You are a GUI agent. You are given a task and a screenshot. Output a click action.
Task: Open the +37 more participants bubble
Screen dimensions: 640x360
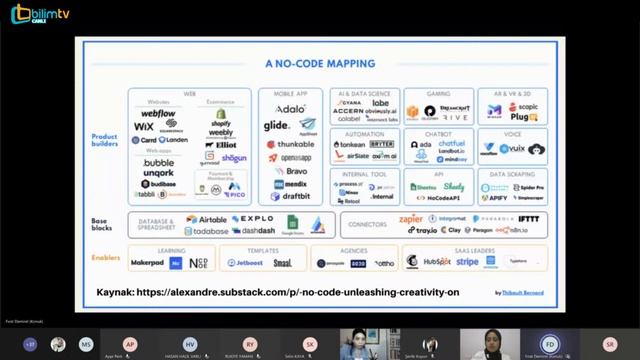(x=30, y=344)
